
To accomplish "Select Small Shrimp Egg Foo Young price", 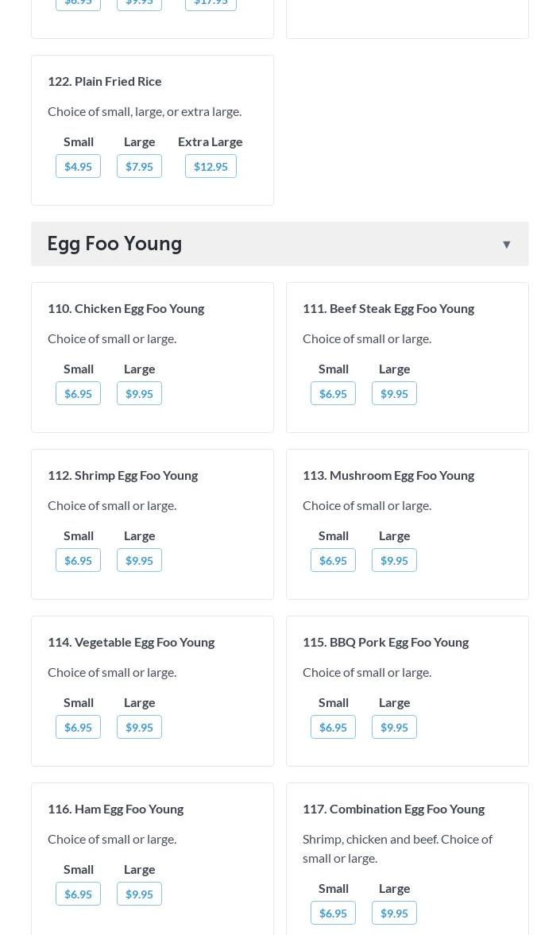I will point(78,560).
